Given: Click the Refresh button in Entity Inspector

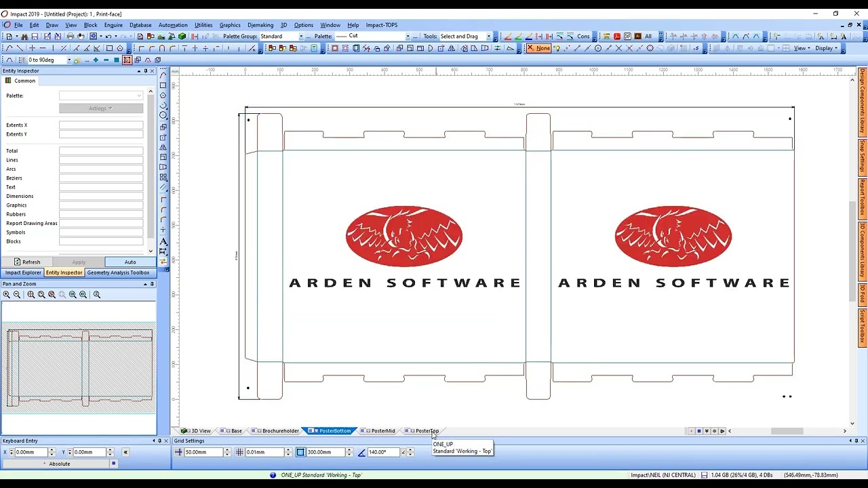Looking at the screenshot, I should 26,262.
